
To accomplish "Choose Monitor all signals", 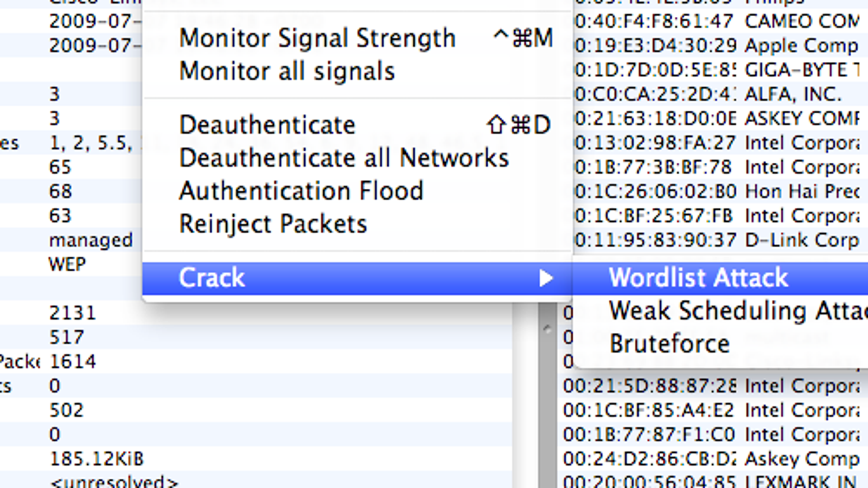I will (358, 71).
